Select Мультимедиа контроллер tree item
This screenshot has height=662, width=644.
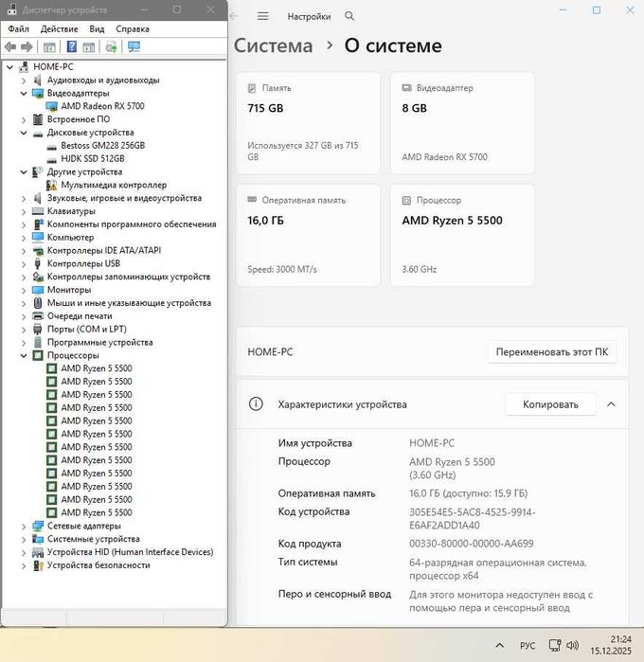pos(114,185)
